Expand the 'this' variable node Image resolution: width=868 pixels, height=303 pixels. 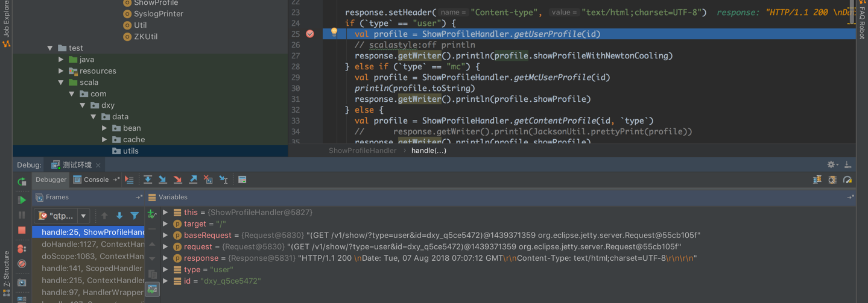pyautogui.click(x=165, y=212)
